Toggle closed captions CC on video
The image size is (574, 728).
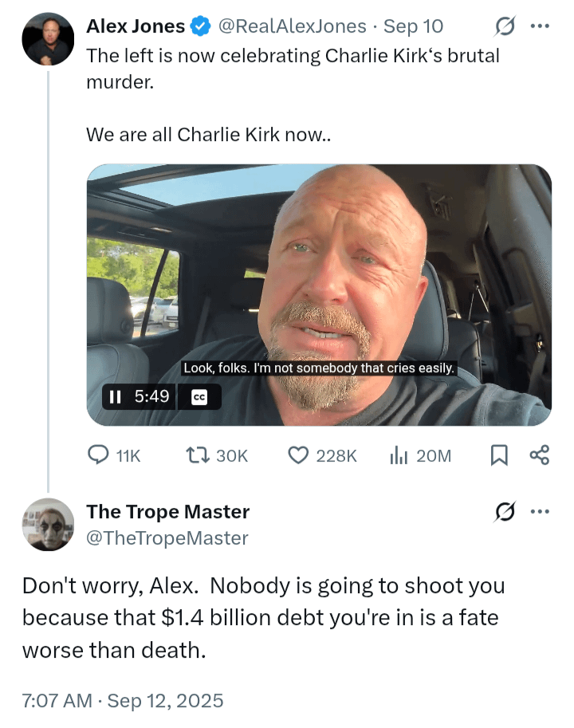point(199,397)
